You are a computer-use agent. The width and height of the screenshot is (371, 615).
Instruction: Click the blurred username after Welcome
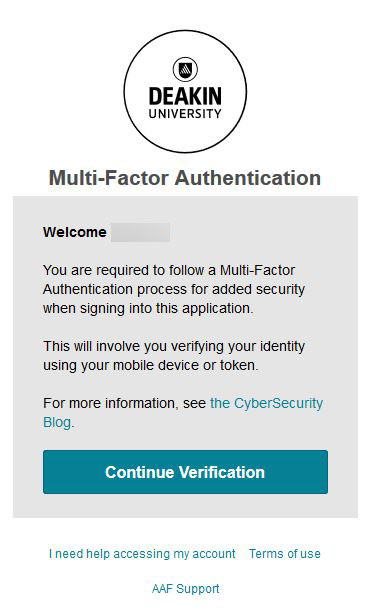click(x=140, y=232)
